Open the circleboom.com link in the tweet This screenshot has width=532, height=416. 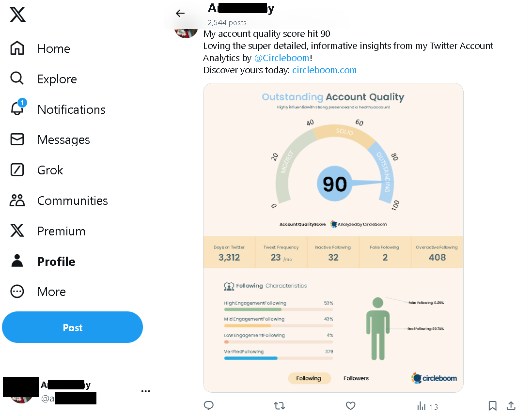pyautogui.click(x=324, y=70)
